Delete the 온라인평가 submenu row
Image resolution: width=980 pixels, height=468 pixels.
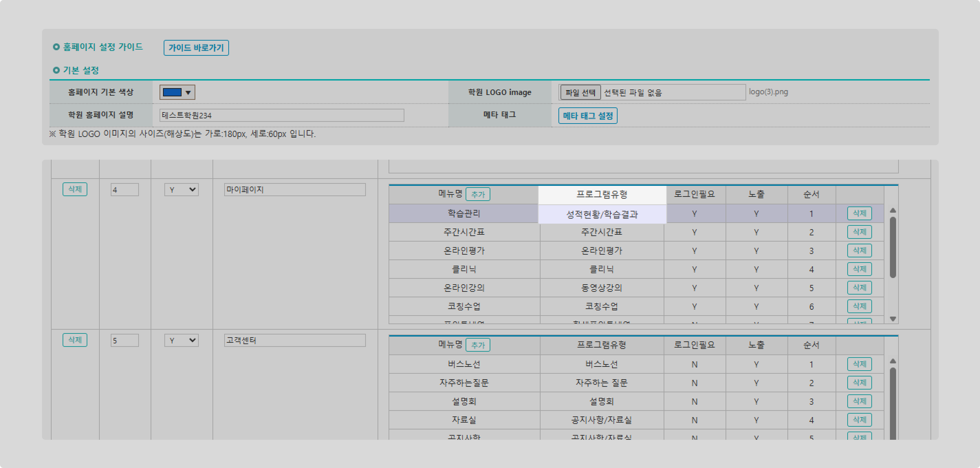[x=859, y=251]
